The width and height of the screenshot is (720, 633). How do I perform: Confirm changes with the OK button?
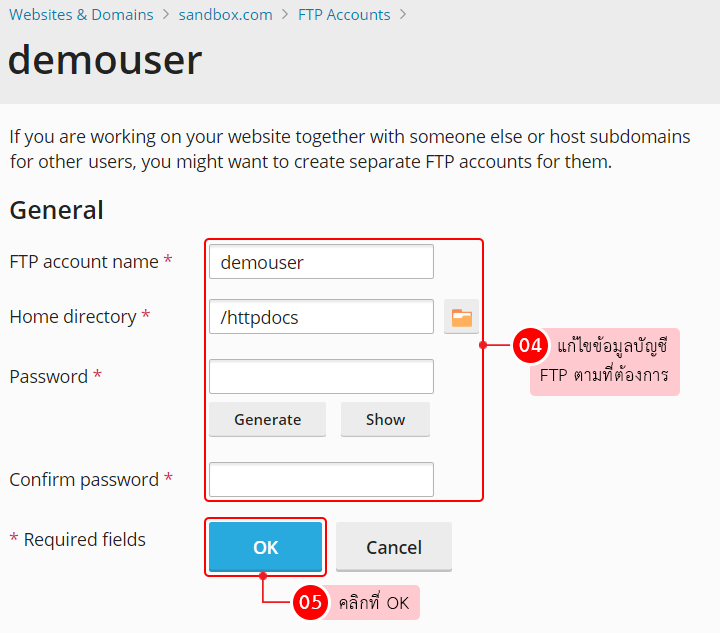pos(266,547)
